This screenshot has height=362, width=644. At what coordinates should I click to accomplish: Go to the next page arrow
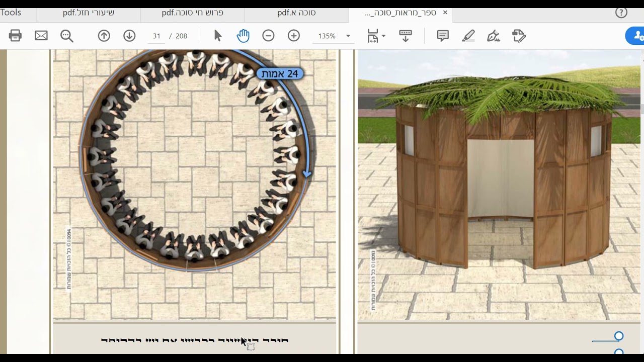[x=129, y=36]
